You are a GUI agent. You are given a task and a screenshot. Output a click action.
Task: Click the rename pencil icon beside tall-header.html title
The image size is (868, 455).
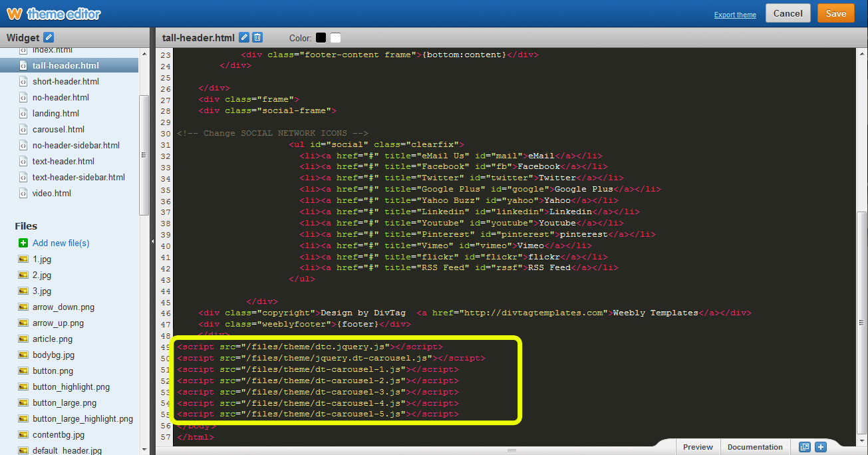click(x=244, y=38)
